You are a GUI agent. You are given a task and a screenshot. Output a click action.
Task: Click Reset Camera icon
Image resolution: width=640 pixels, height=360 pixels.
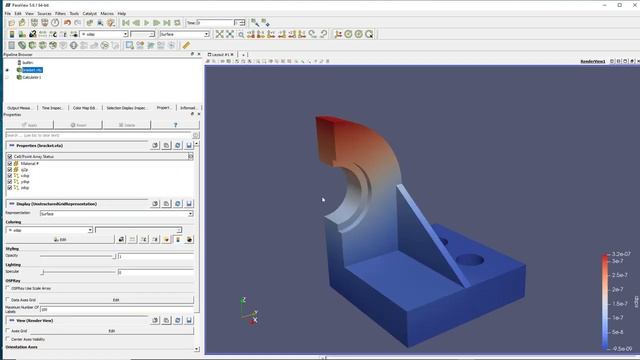pos(220,34)
